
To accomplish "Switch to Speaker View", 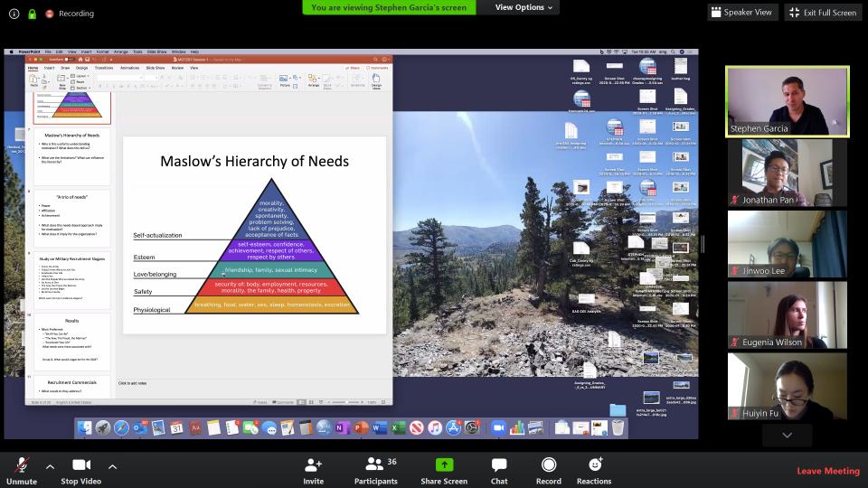I will point(743,12).
